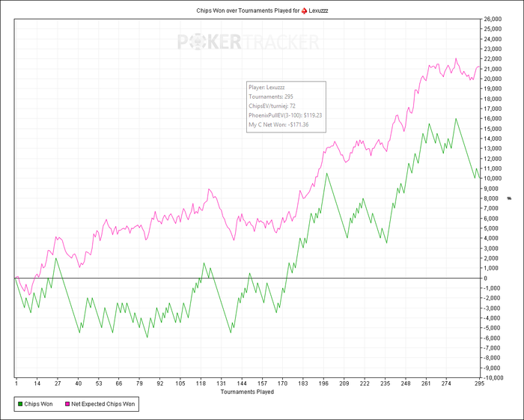Click 'ChipsEV/turniej: 72' in the info box

point(272,106)
